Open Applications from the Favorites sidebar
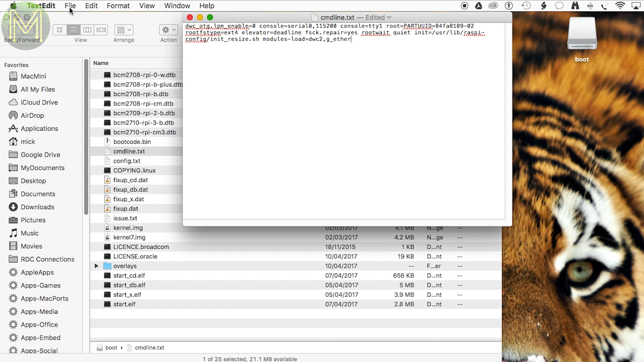This screenshot has height=362, width=644. [x=39, y=128]
